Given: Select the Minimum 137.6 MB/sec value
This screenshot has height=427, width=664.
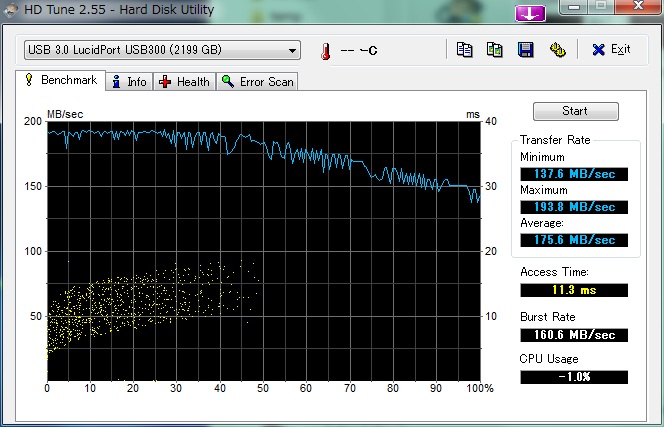Looking at the screenshot, I should (x=574, y=174).
